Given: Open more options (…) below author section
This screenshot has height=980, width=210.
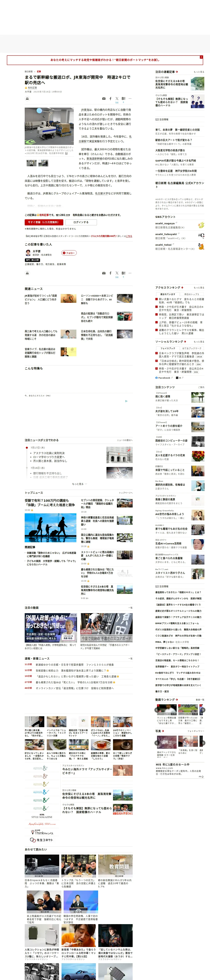Looking at the screenshot, I should (x=130, y=273).
